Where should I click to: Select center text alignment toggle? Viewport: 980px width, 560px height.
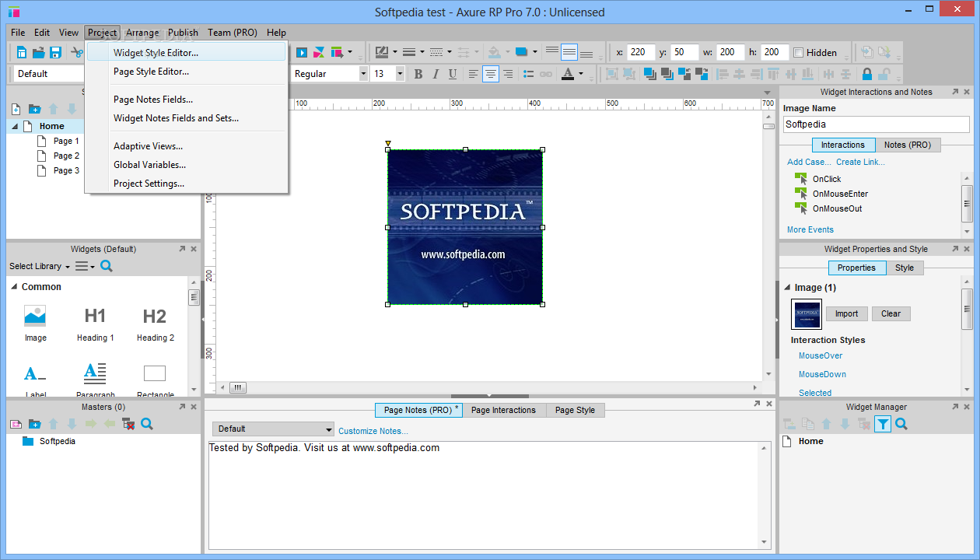click(x=491, y=74)
